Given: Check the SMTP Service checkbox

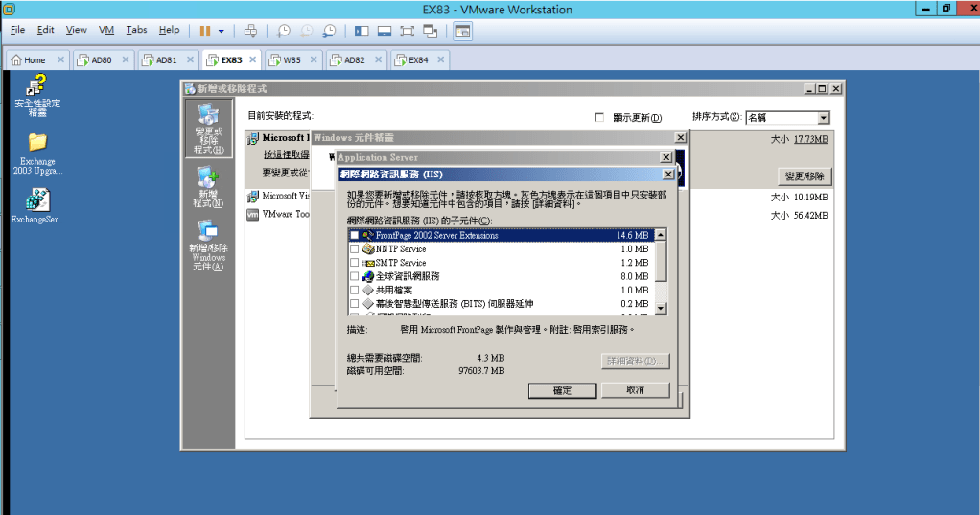Looking at the screenshot, I should pos(355,263).
